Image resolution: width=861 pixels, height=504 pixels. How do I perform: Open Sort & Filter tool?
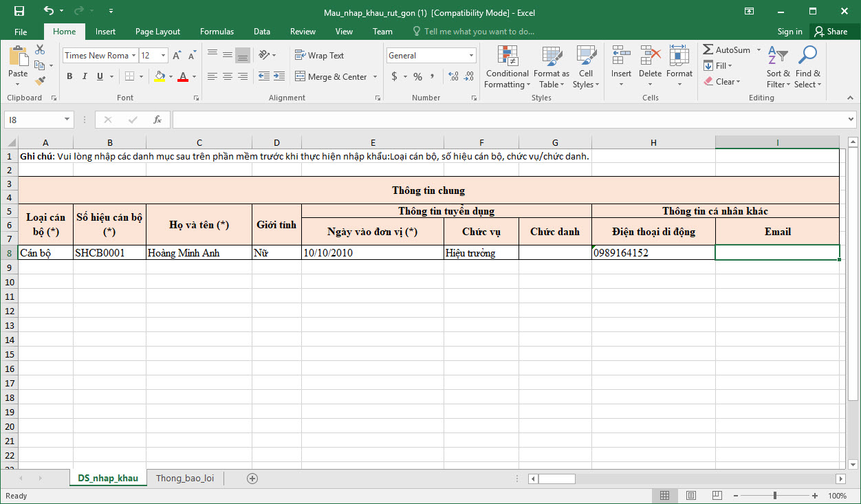coord(778,67)
